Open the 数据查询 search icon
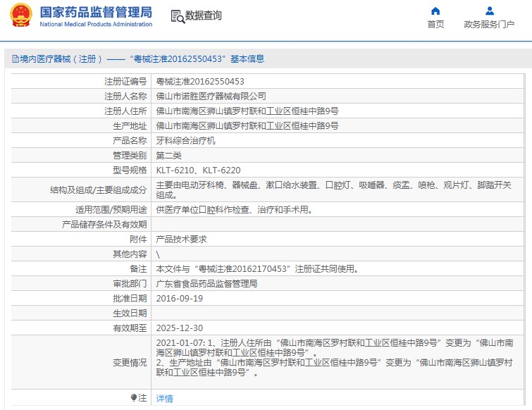532x410 pixels. point(178,16)
